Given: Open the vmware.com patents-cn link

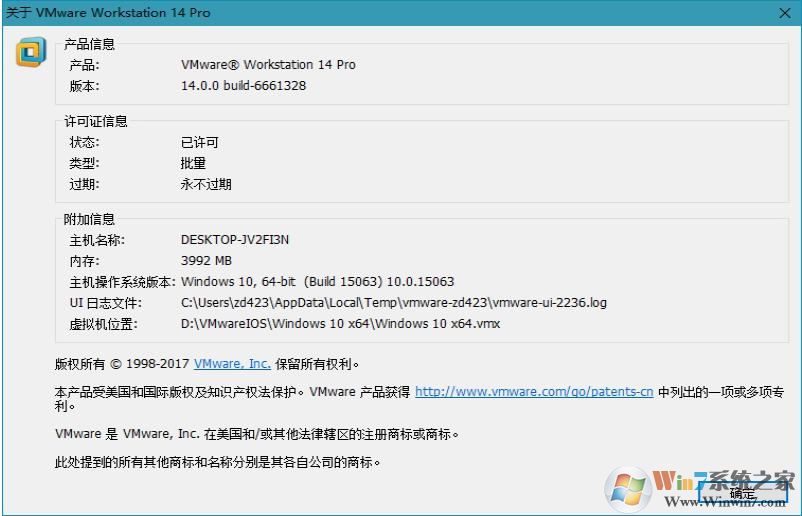Looking at the screenshot, I should click(x=534, y=392).
